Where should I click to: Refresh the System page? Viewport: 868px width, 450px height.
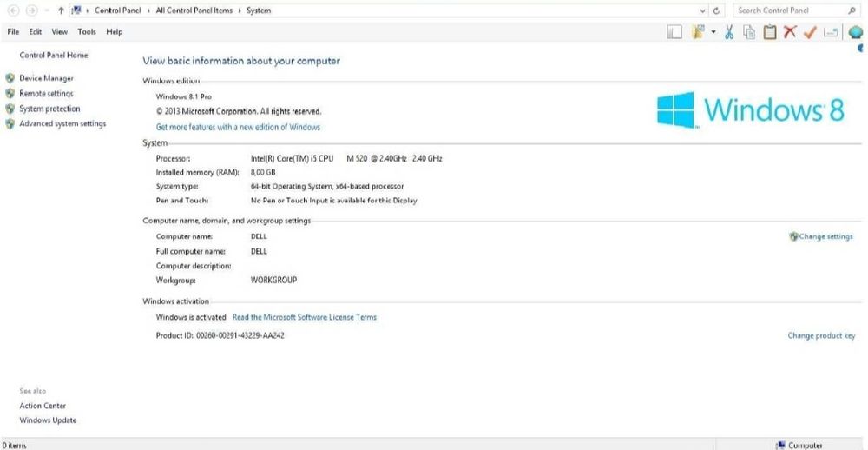[716, 10]
